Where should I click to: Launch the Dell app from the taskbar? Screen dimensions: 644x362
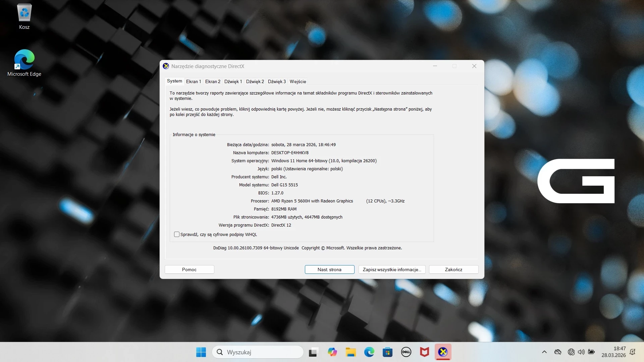pos(406,352)
